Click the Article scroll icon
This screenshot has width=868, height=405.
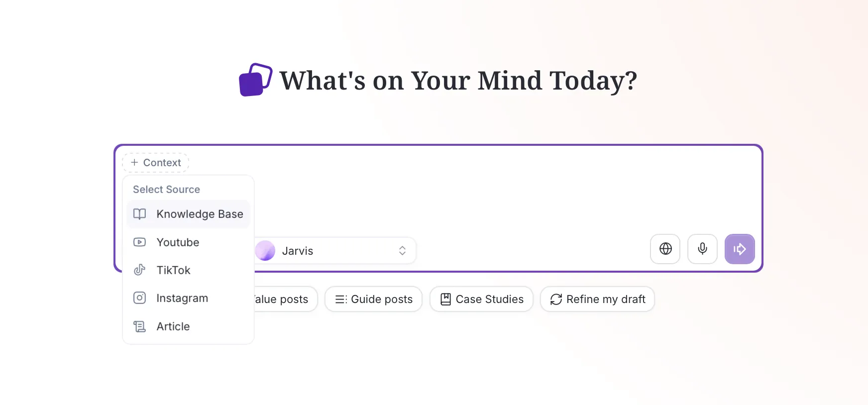point(139,326)
